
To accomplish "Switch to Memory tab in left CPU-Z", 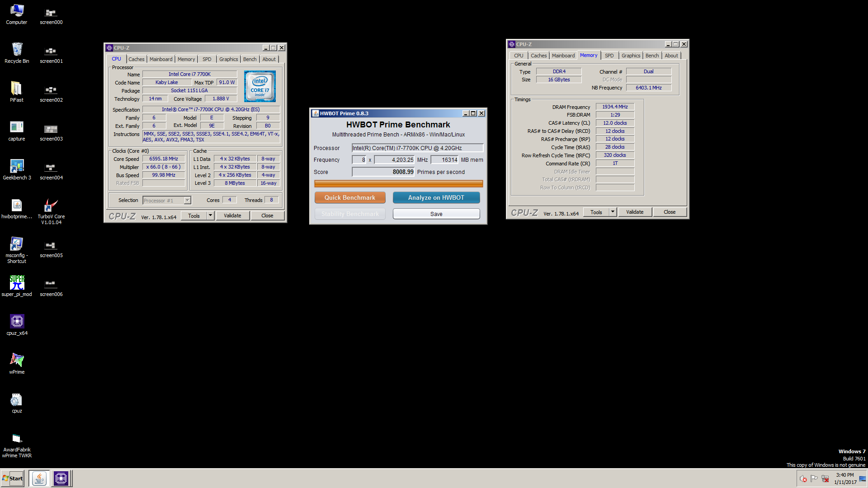I will point(186,59).
